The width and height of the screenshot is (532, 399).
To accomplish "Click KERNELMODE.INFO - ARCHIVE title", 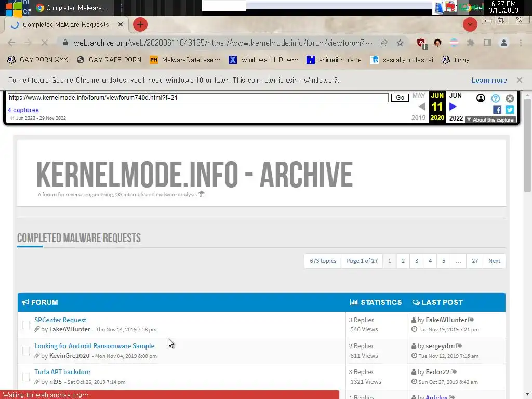I will pyautogui.click(x=194, y=175).
